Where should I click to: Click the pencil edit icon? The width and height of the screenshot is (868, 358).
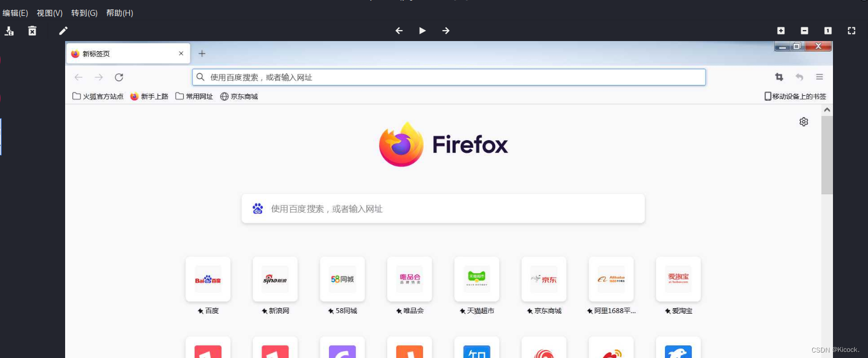(63, 31)
